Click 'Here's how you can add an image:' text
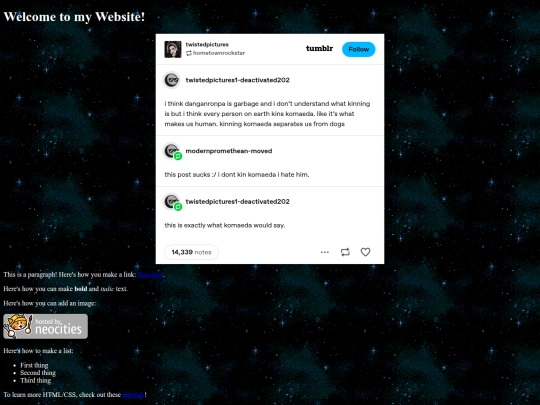540x405 pixels. pos(50,303)
